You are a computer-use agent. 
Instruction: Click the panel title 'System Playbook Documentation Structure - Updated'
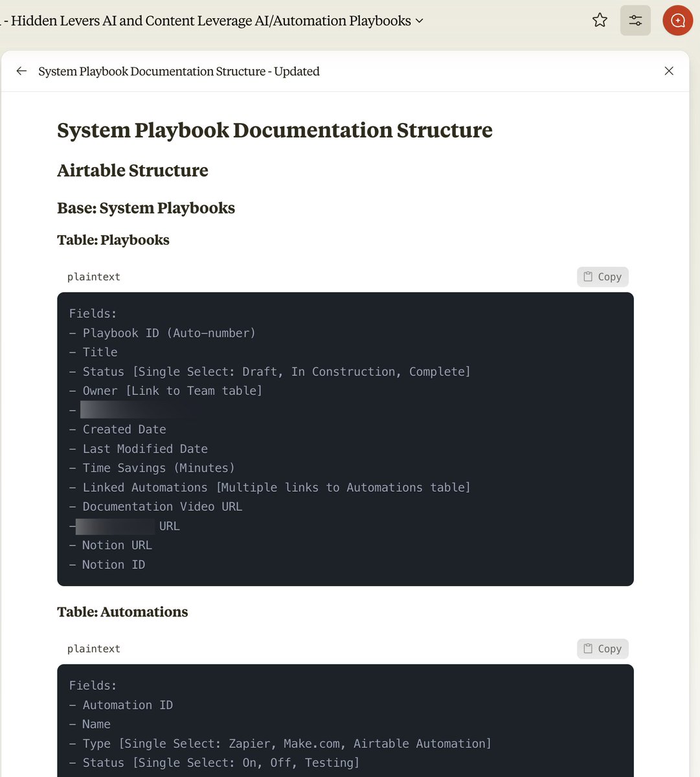pyautogui.click(x=179, y=71)
